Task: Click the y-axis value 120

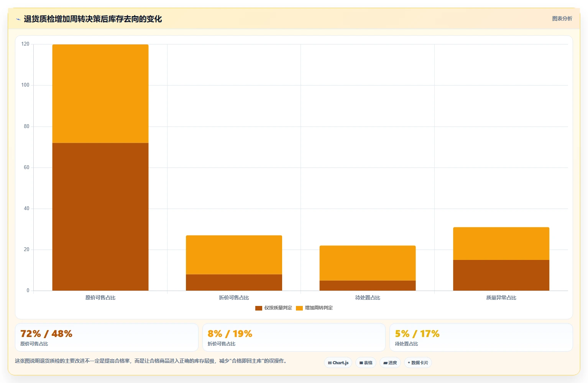Action: [x=25, y=44]
